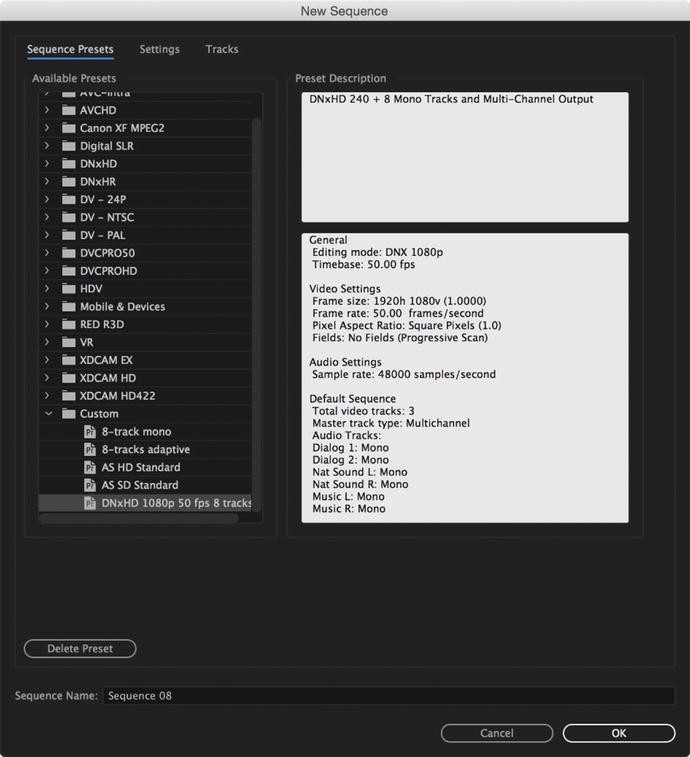Click the 'Sample rate: 48000 samples/second' line

(404, 375)
